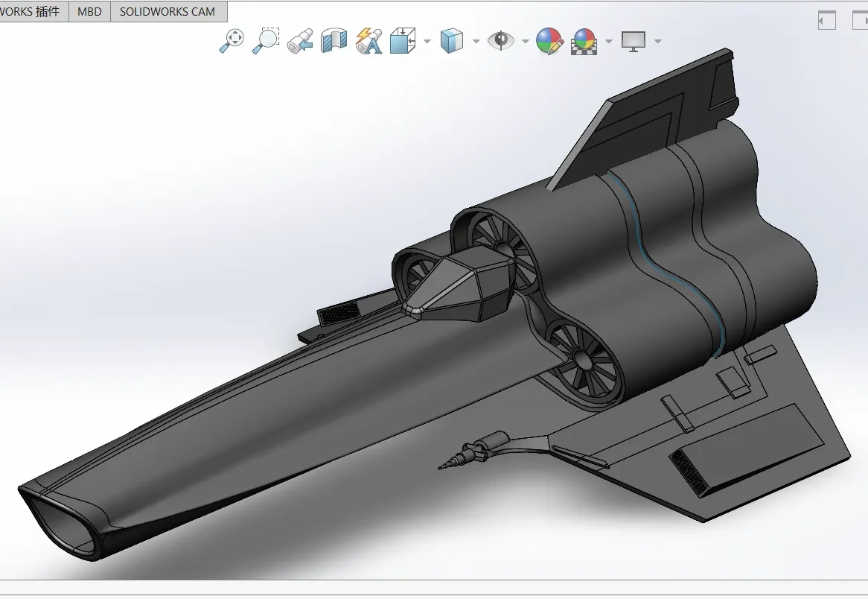Toggle the Section View tool
This screenshot has width=868, height=599.
[x=333, y=41]
